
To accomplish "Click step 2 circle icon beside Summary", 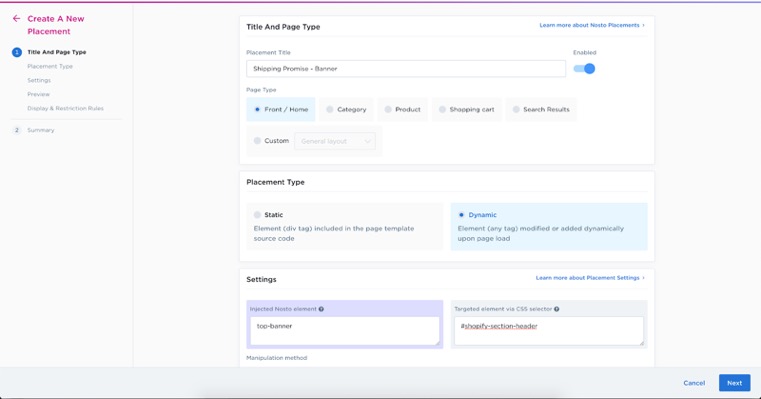I will tap(17, 130).
